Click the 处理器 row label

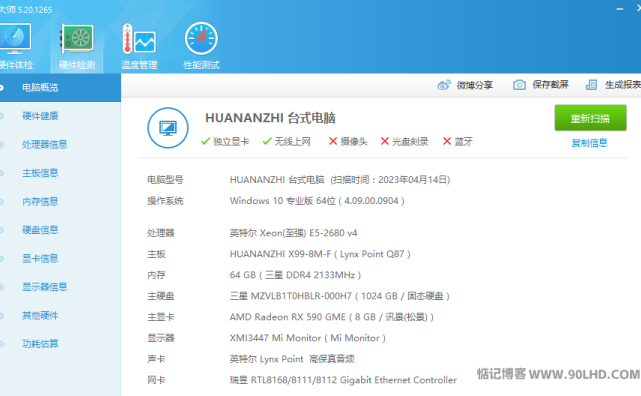pos(161,233)
